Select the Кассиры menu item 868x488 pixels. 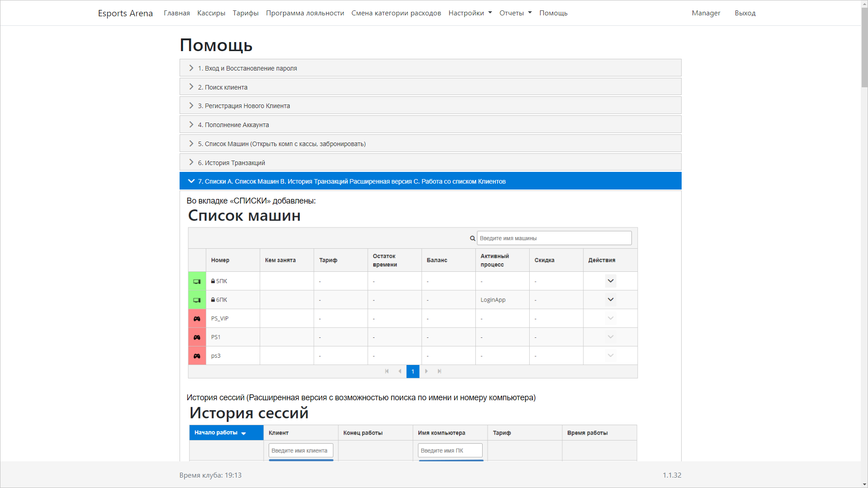click(211, 13)
